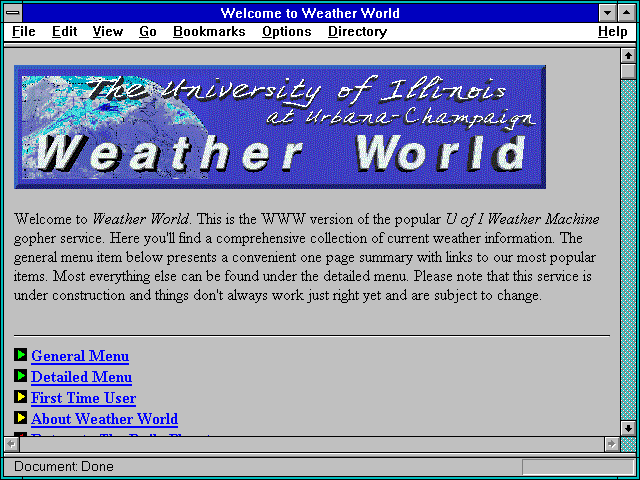Maximize the Weather World window
The width and height of the screenshot is (640, 480).
[x=627, y=13]
